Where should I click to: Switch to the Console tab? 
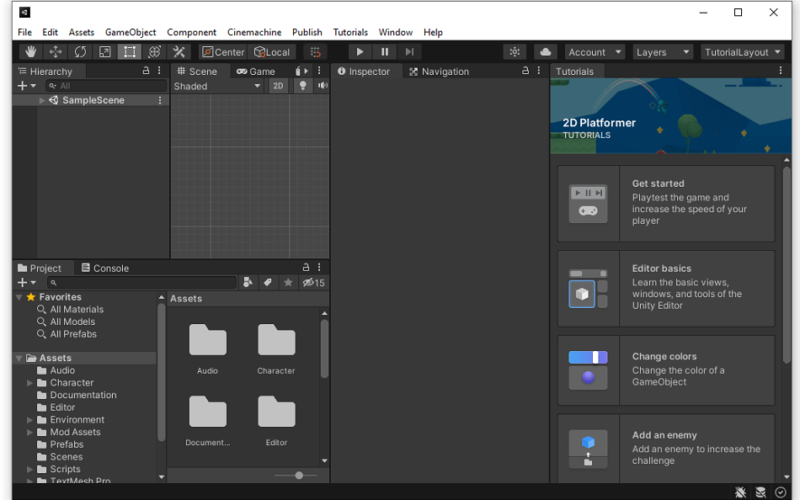[x=105, y=268]
